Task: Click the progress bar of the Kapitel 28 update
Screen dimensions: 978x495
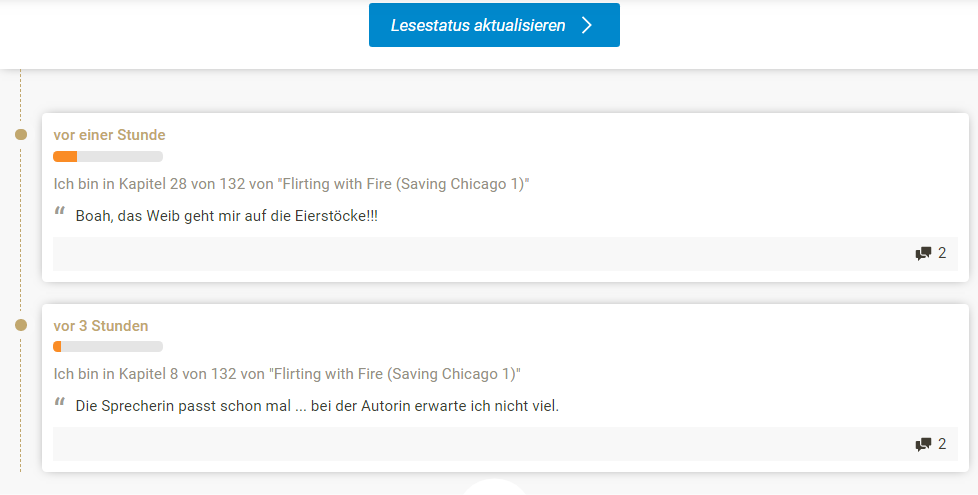Action: [108, 156]
